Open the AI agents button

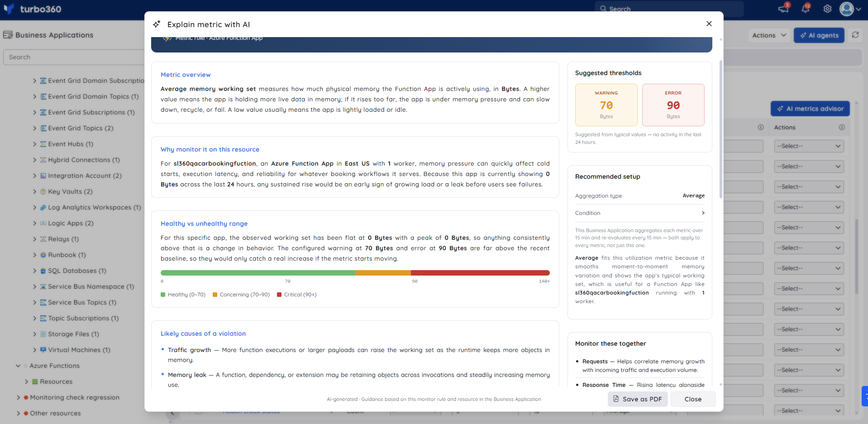pyautogui.click(x=819, y=35)
